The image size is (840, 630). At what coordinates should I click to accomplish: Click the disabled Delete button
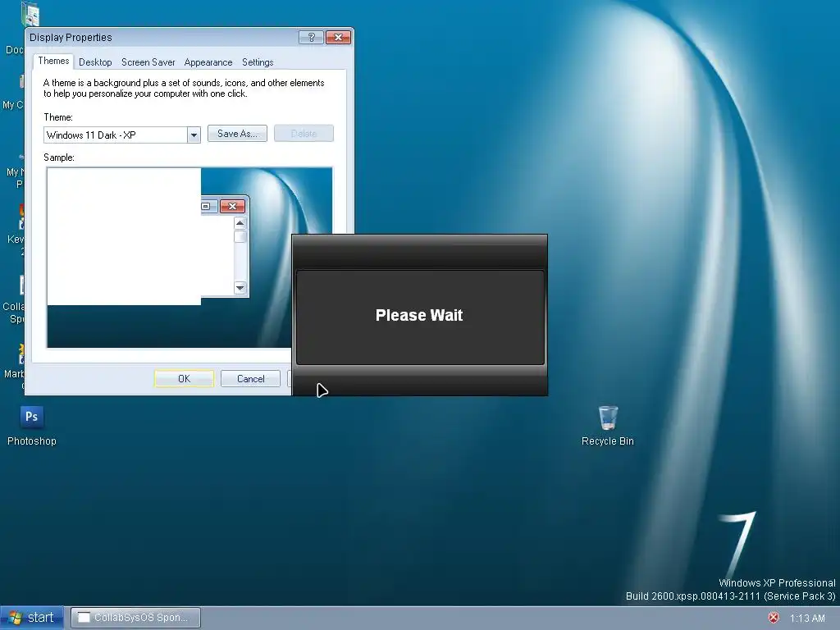[304, 134]
